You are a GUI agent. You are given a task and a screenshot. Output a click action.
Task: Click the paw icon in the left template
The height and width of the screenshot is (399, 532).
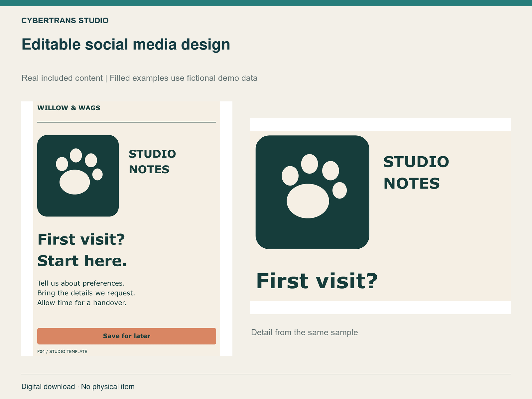(x=78, y=176)
